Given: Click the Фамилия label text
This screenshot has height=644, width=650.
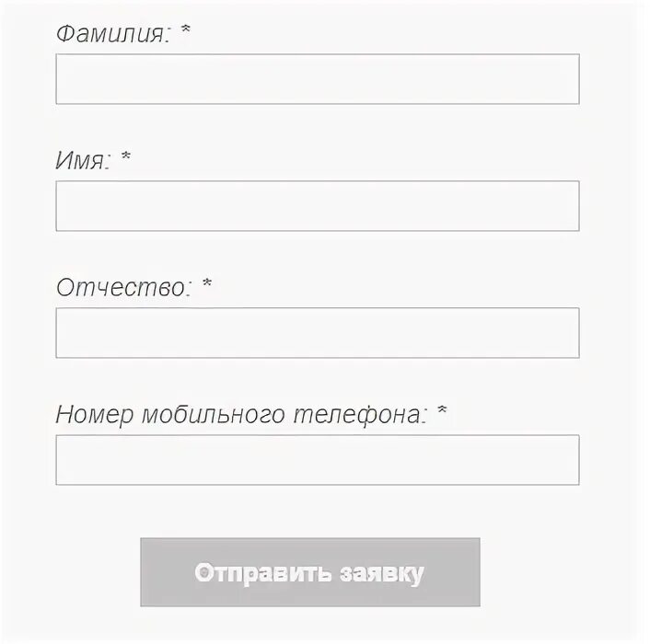Looking at the screenshot, I should click(x=113, y=34).
